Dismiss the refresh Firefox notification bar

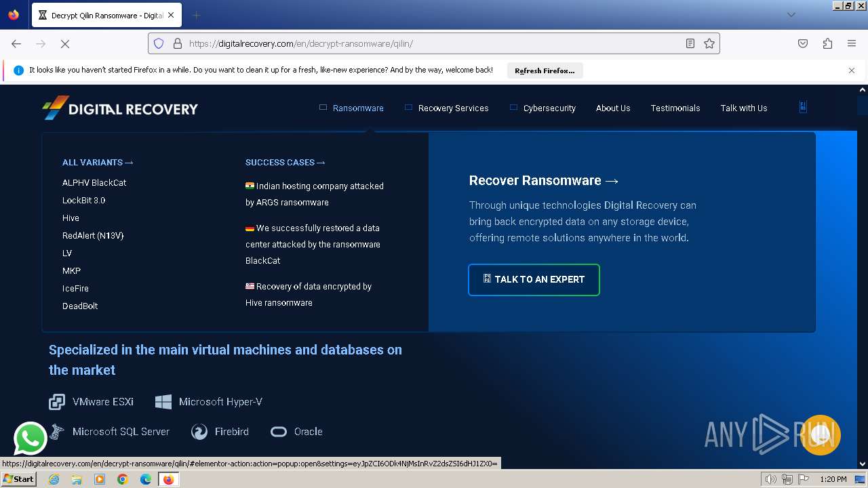(x=852, y=70)
